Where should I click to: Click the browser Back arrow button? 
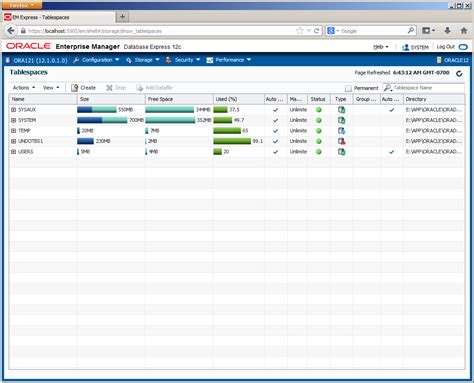tap(11, 31)
